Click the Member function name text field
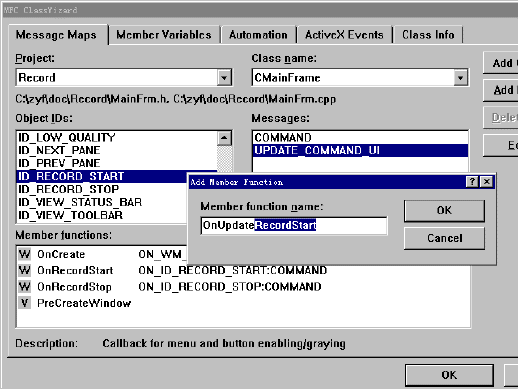The width and height of the screenshot is (518, 389). pos(294,226)
